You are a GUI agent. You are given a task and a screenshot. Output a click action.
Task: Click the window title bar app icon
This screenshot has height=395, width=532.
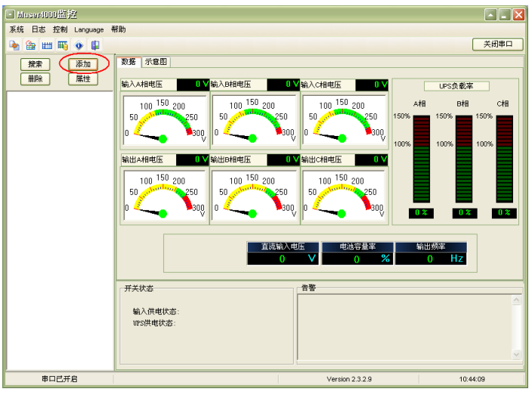coord(11,14)
